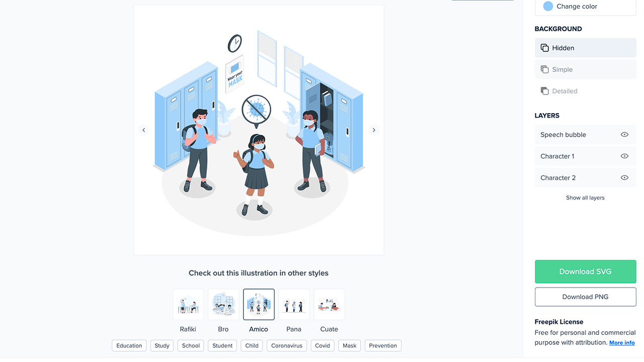Click the Prevention tag
644x362 pixels.
point(383,346)
